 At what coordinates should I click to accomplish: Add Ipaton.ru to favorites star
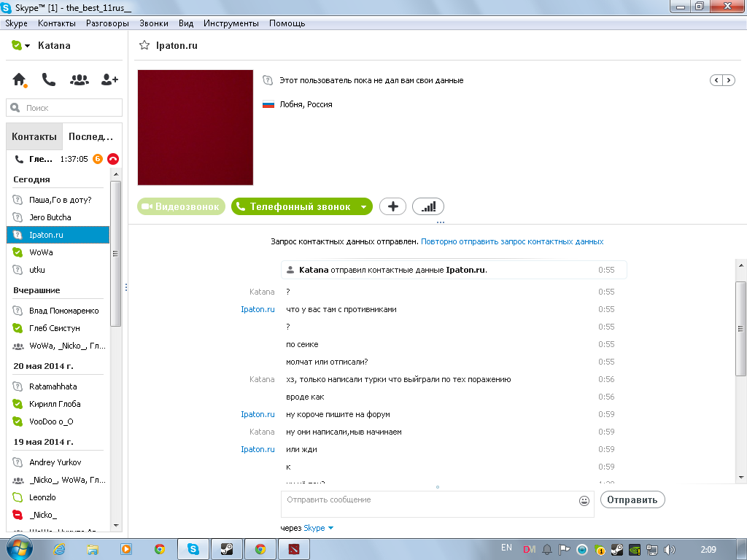tap(144, 45)
